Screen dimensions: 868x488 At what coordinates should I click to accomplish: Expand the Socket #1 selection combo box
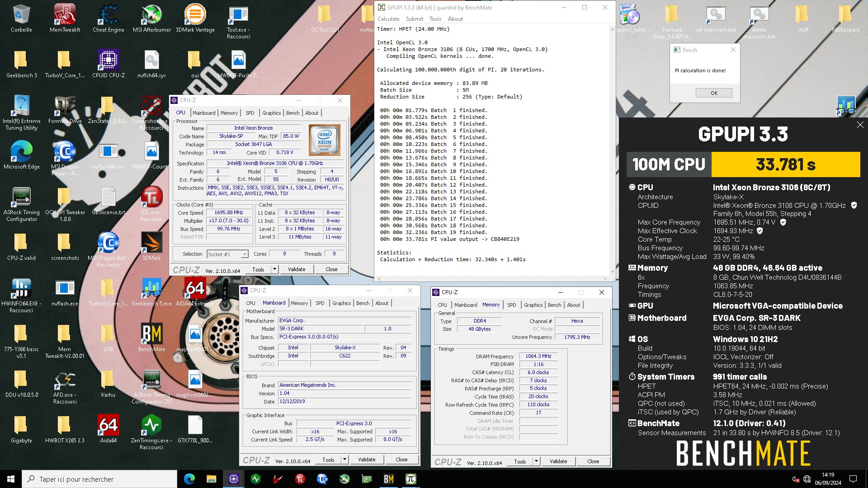[x=228, y=254]
